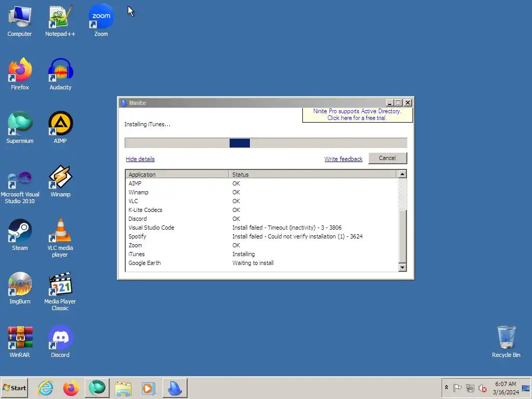This screenshot has width=532, height=399.
Task: Click the Ninite Pro free trial banner
Action: click(357, 115)
